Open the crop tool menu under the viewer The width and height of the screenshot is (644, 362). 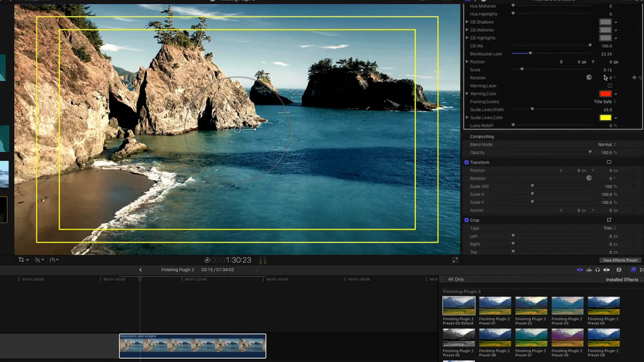click(24, 260)
